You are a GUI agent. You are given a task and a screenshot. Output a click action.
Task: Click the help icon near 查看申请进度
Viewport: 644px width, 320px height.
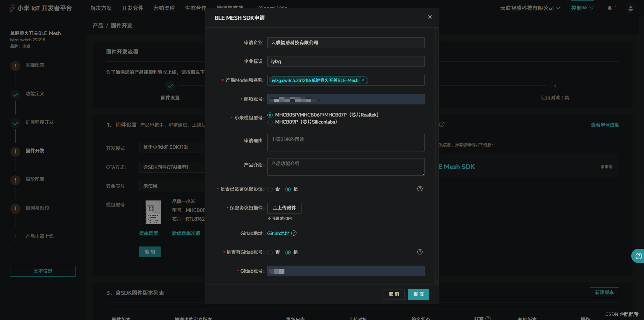(442, 124)
